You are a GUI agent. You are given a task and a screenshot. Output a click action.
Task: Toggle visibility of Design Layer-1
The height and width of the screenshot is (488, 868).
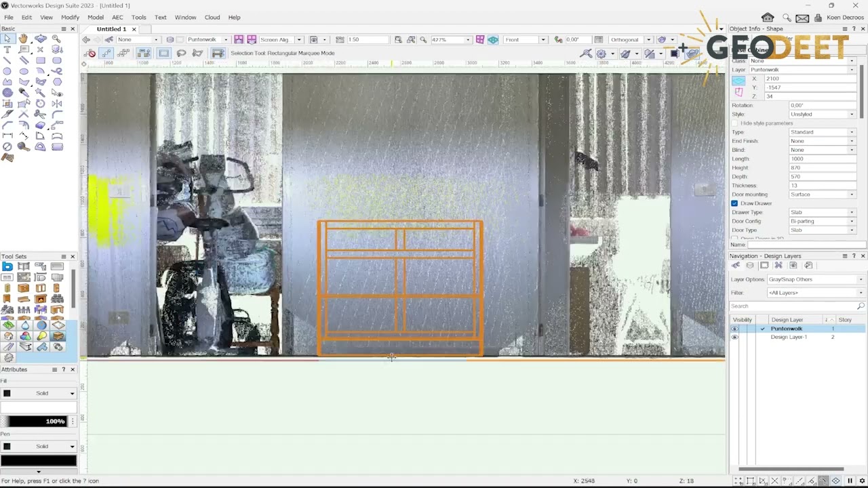click(734, 337)
